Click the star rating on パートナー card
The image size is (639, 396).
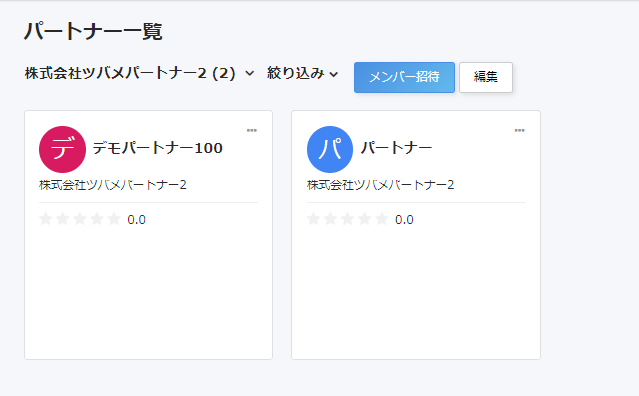click(348, 219)
